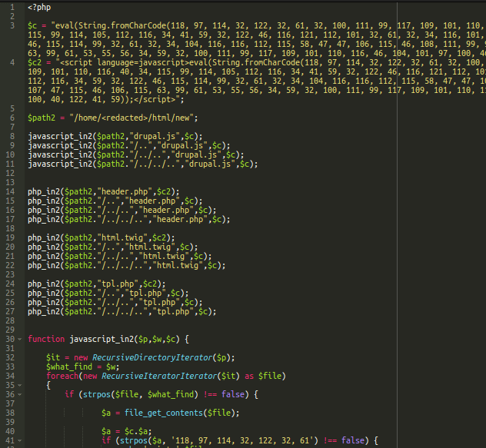
Task: Click '<script language=javascript>' text on line 4
Action: pyautogui.click(x=125, y=62)
